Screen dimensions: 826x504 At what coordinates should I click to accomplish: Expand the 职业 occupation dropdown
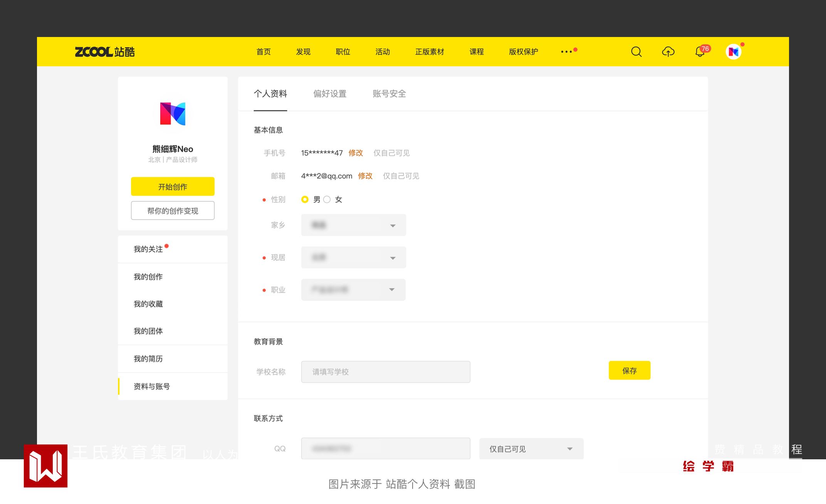coord(353,290)
